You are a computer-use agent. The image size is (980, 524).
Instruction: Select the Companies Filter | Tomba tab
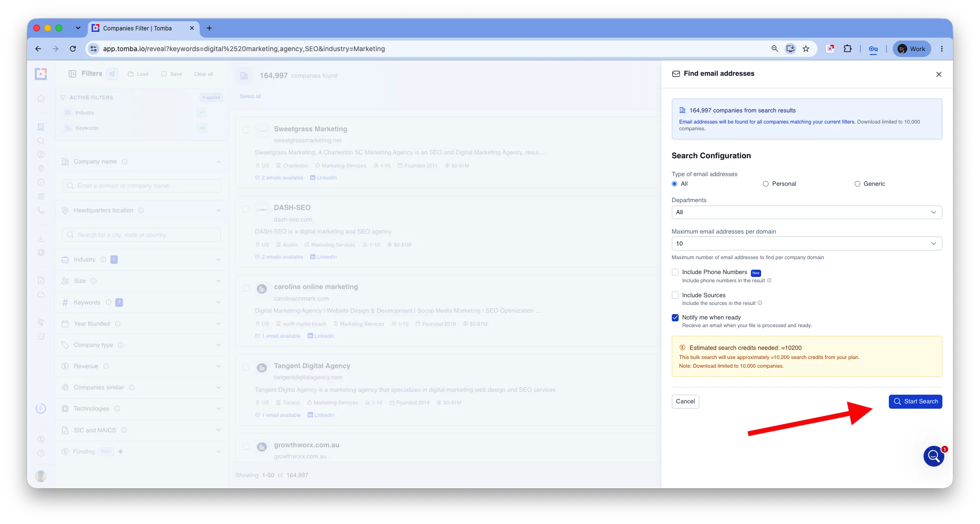click(144, 28)
